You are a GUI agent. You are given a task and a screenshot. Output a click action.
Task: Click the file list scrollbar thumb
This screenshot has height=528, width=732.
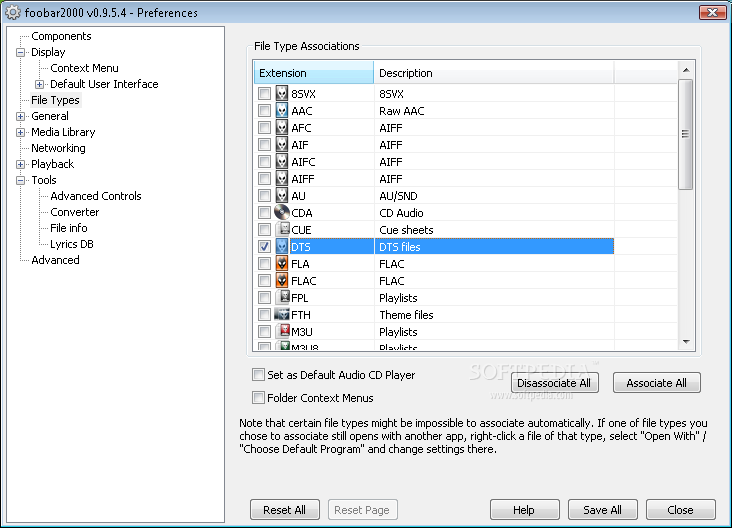(685, 134)
